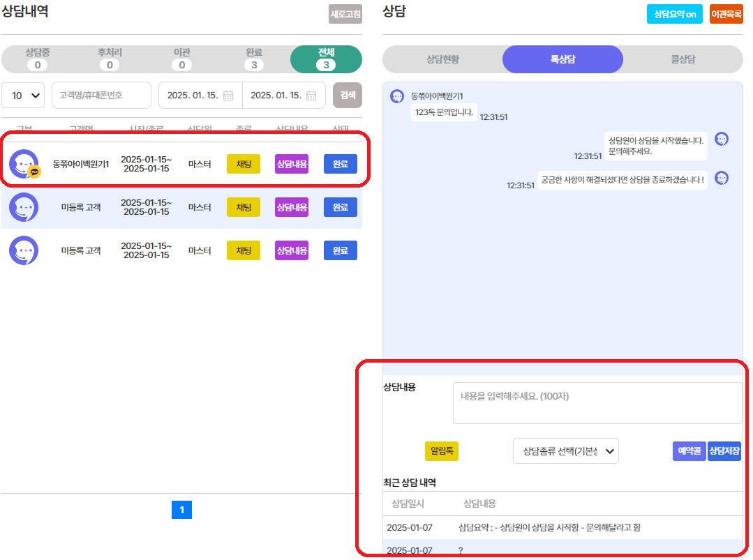Filter list by 완료 status tab

pos(254,59)
